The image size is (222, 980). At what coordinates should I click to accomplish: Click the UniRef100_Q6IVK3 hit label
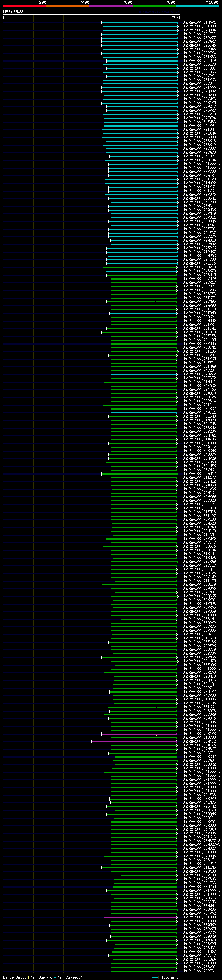(x=199, y=80)
